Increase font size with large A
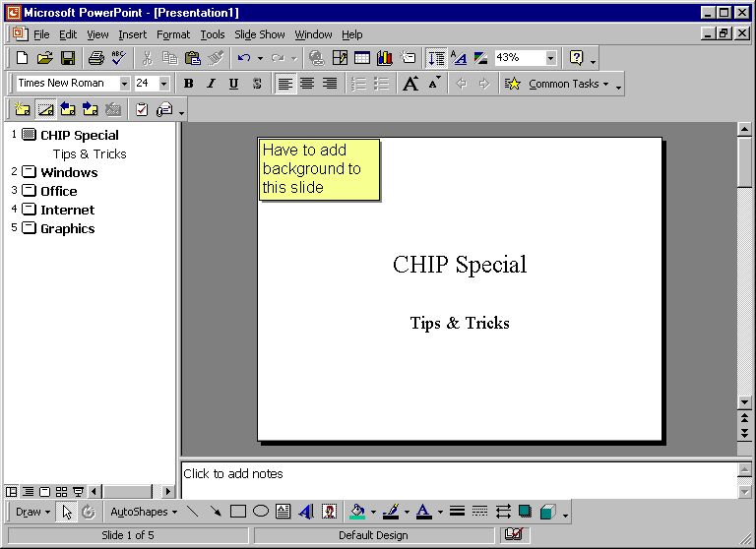Screen dimensions: 756x549 click(x=410, y=84)
